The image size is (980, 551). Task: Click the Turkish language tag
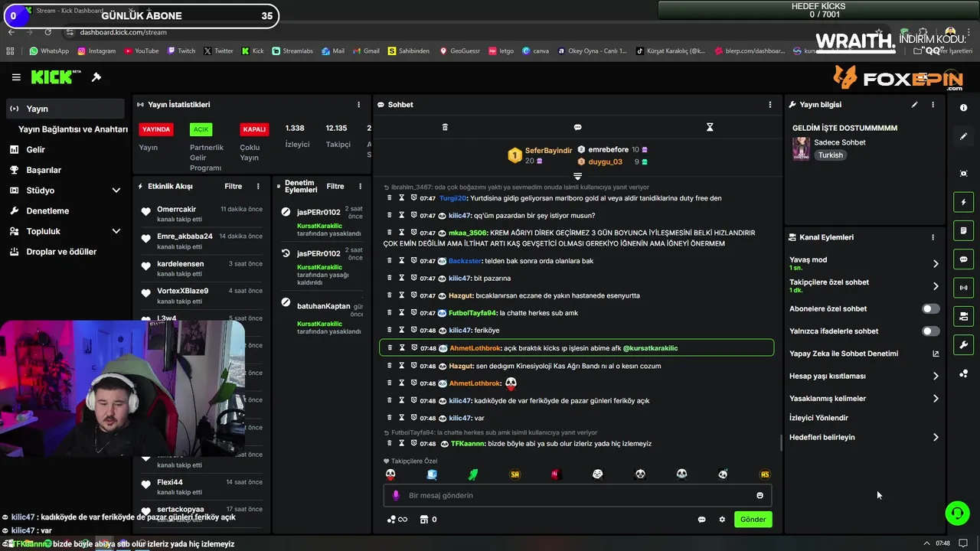pyautogui.click(x=830, y=155)
